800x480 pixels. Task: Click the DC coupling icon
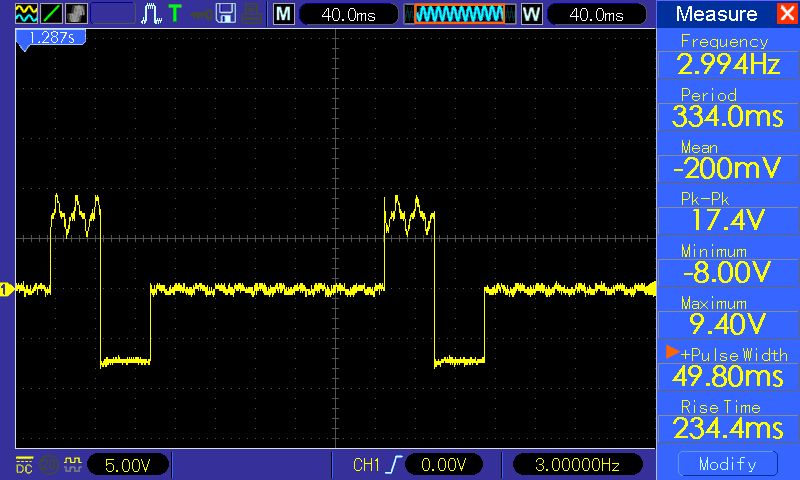[23, 465]
